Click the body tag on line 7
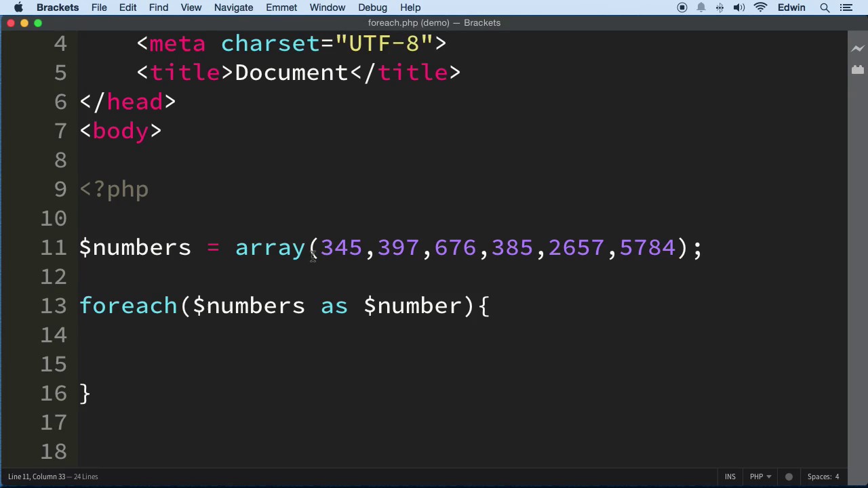This screenshot has height=488, width=868. (x=121, y=131)
